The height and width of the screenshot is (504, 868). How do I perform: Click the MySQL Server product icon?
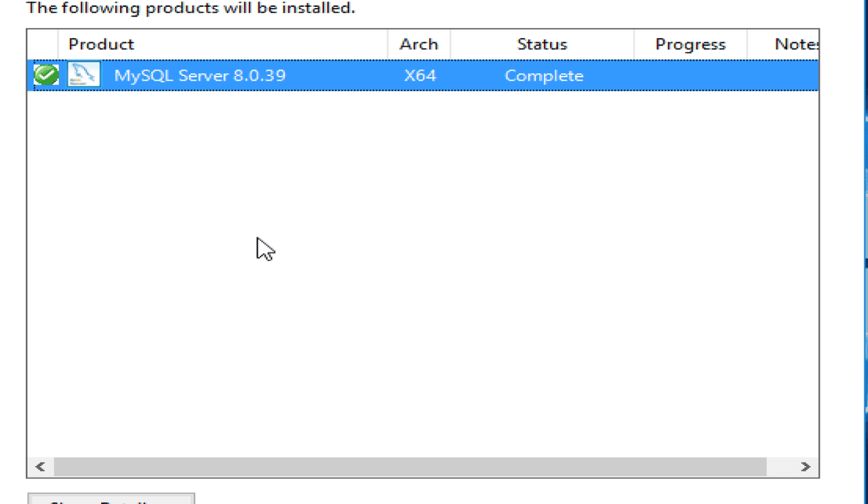(84, 75)
